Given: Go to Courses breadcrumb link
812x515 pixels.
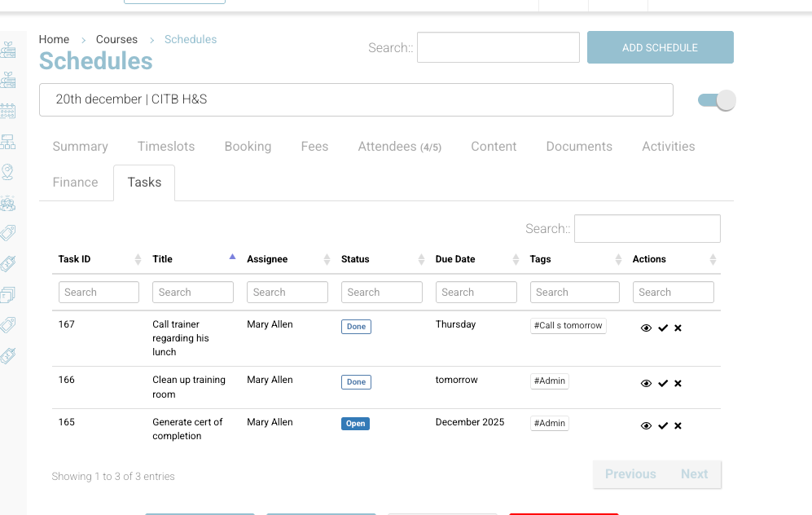Looking at the screenshot, I should pyautogui.click(x=116, y=39).
